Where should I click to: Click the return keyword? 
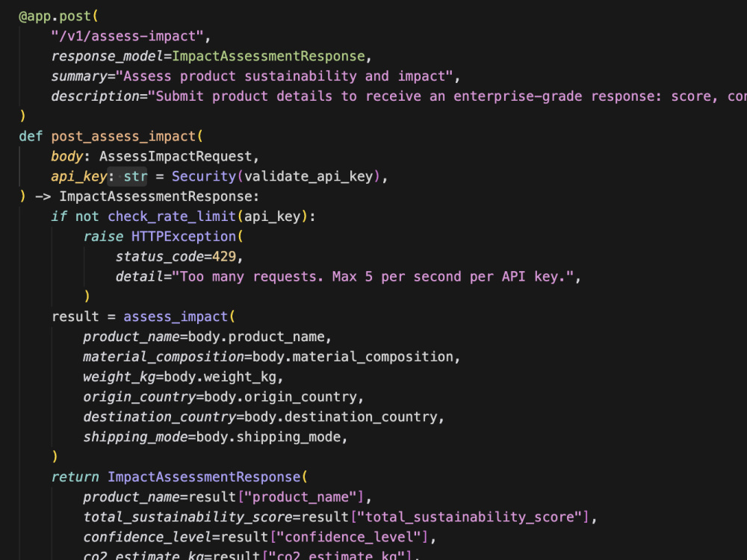(75, 476)
